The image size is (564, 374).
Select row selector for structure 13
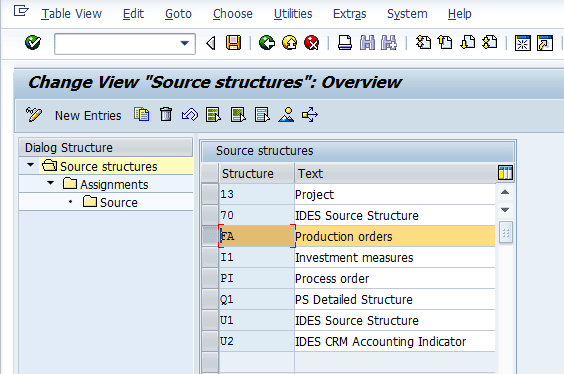[210, 194]
